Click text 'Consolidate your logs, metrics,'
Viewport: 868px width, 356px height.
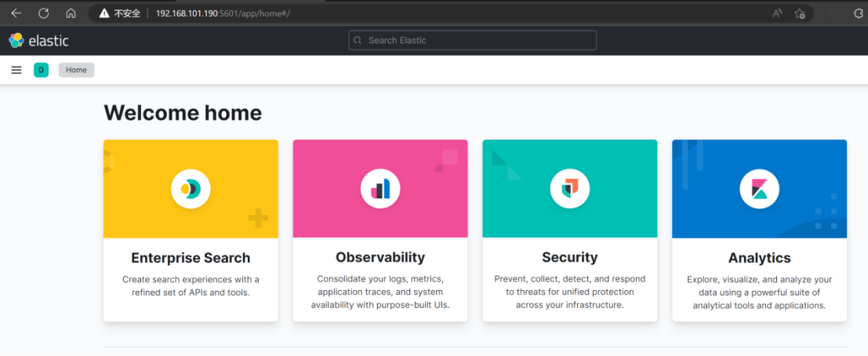pyautogui.click(x=380, y=279)
